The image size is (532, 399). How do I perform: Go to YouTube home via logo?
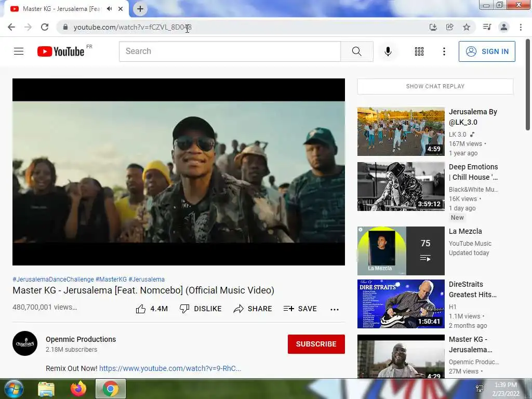pos(61,51)
